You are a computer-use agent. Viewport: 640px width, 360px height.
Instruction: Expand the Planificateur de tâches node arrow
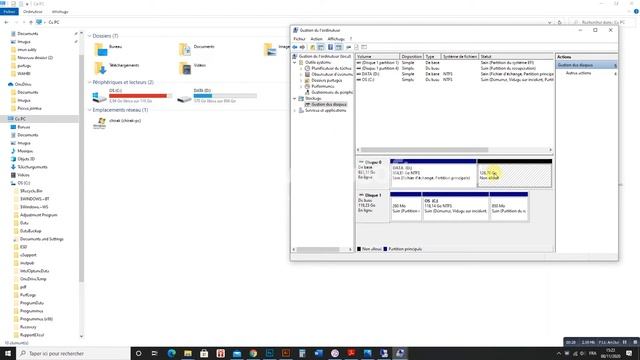point(301,69)
